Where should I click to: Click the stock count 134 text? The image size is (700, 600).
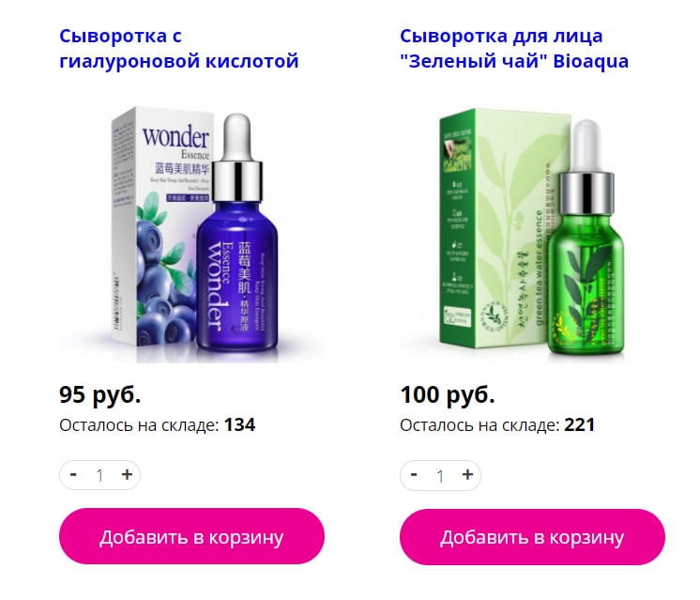click(239, 424)
